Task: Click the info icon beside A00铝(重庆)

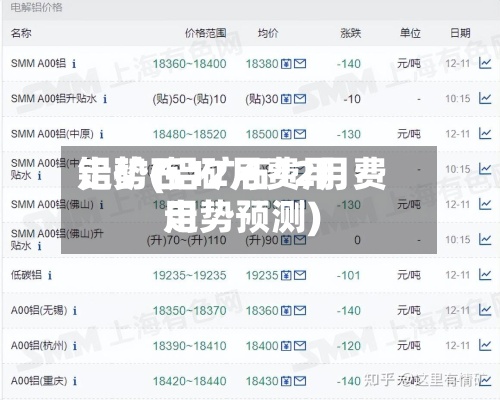Action: coord(75,381)
